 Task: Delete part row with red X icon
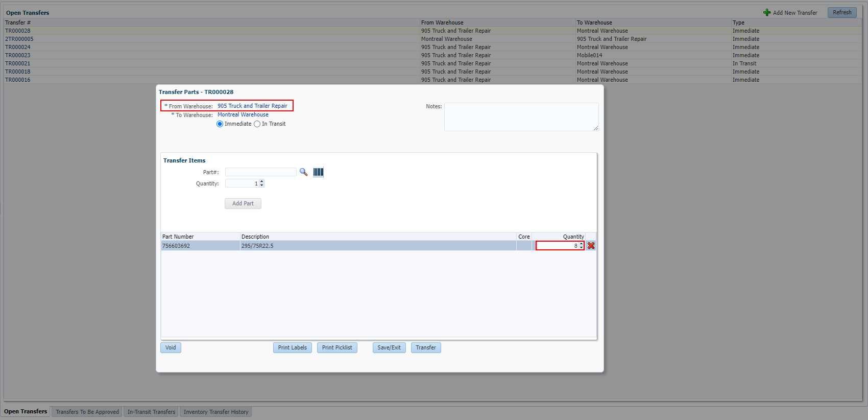pos(591,246)
